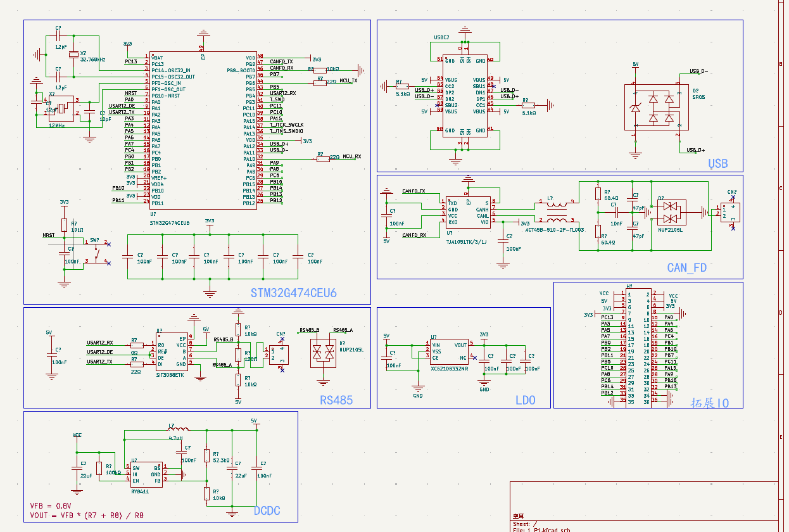The height and width of the screenshot is (532, 789).
Task: Click the blue "USB" section title
Action: coord(718,164)
